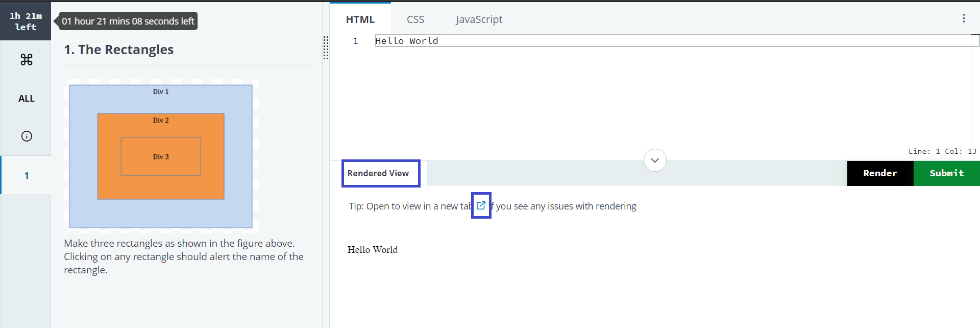Switch to the HTML tab

(x=360, y=19)
